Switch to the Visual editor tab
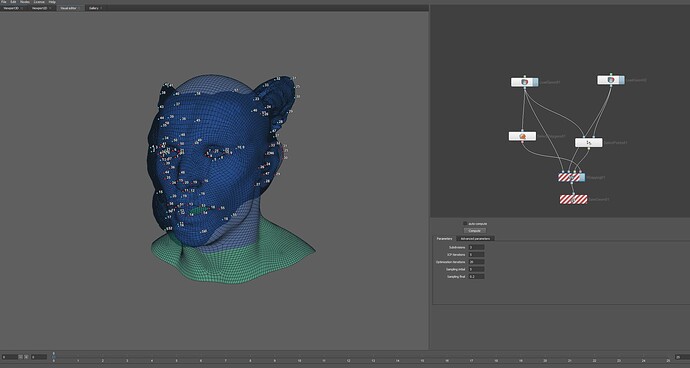 pyautogui.click(x=70, y=8)
